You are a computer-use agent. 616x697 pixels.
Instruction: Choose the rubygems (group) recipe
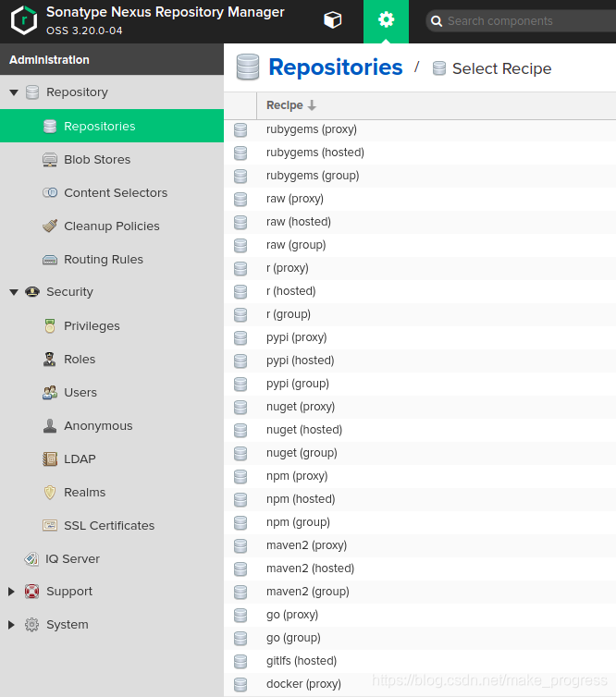tap(420, 176)
